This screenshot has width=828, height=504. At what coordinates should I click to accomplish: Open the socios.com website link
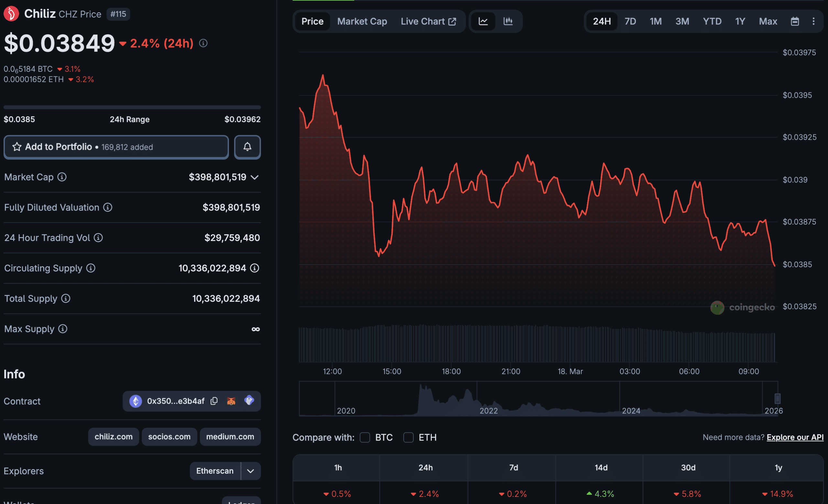pos(169,436)
